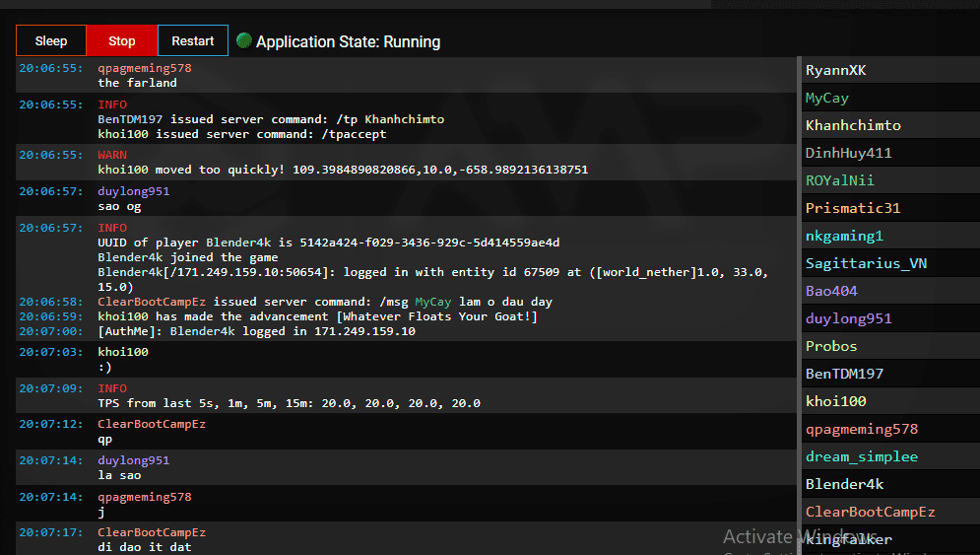The width and height of the screenshot is (980, 555).
Task: Click the Application State: Running label
Action: (x=348, y=41)
